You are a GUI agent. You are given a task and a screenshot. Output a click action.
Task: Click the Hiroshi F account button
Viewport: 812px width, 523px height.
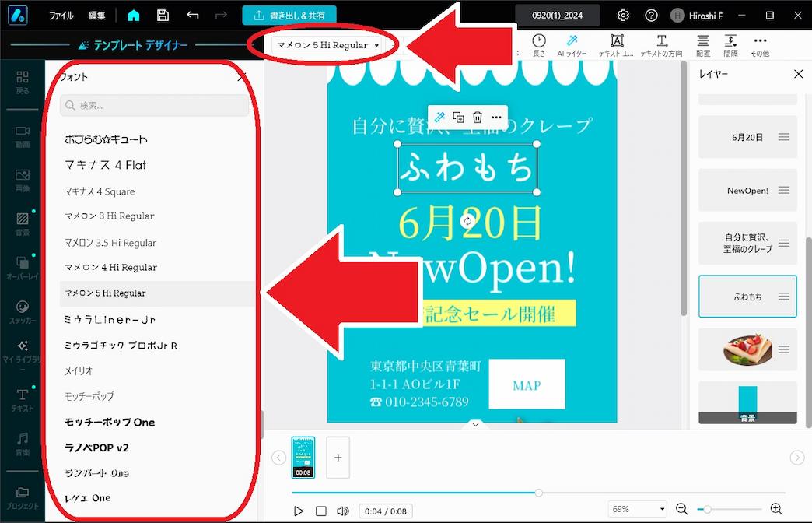pyautogui.click(x=697, y=16)
